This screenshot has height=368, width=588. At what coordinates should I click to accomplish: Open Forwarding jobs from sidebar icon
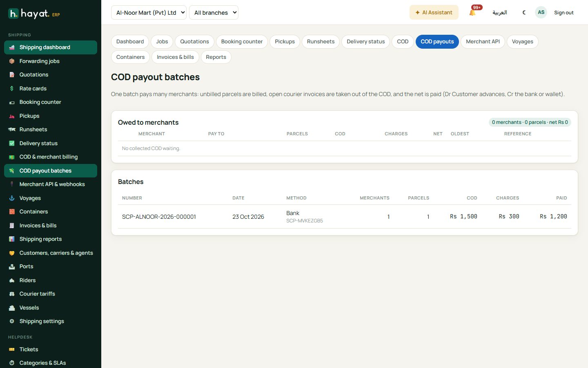(12, 61)
